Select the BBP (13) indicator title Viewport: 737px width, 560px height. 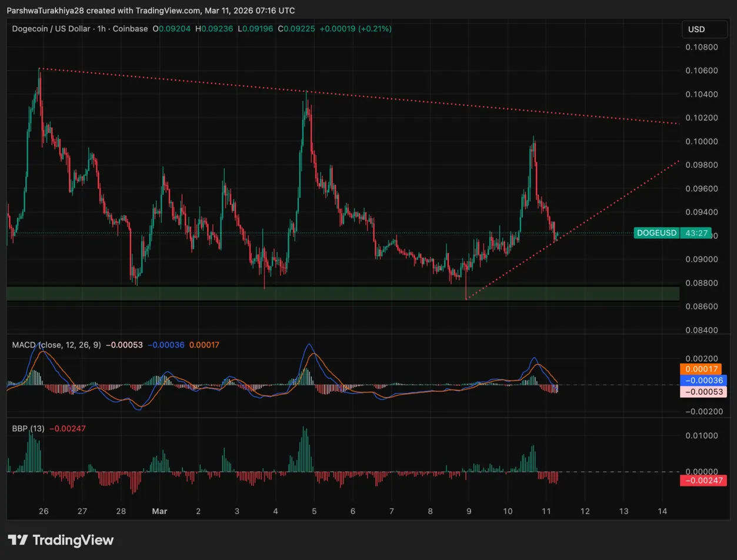pos(28,429)
